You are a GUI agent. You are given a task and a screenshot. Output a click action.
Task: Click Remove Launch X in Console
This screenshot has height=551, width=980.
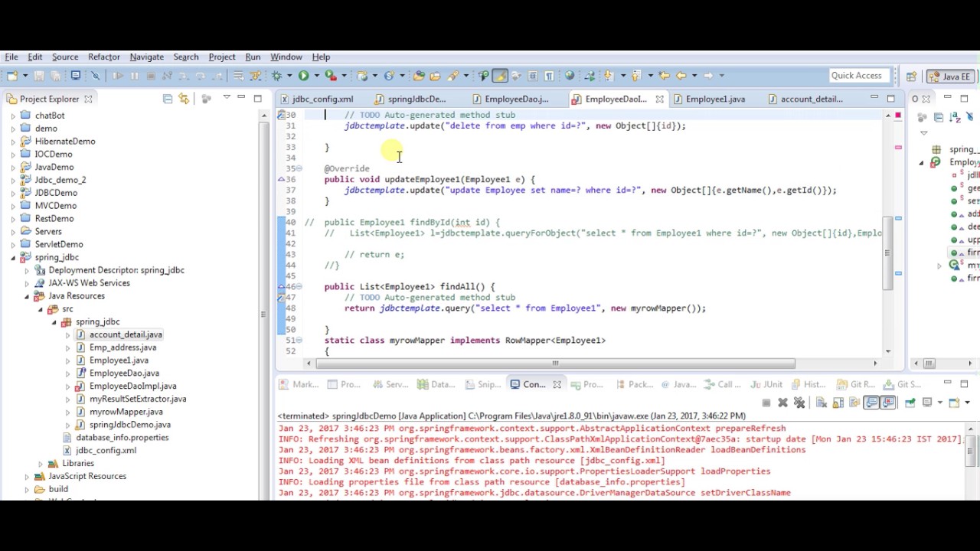[782, 403]
